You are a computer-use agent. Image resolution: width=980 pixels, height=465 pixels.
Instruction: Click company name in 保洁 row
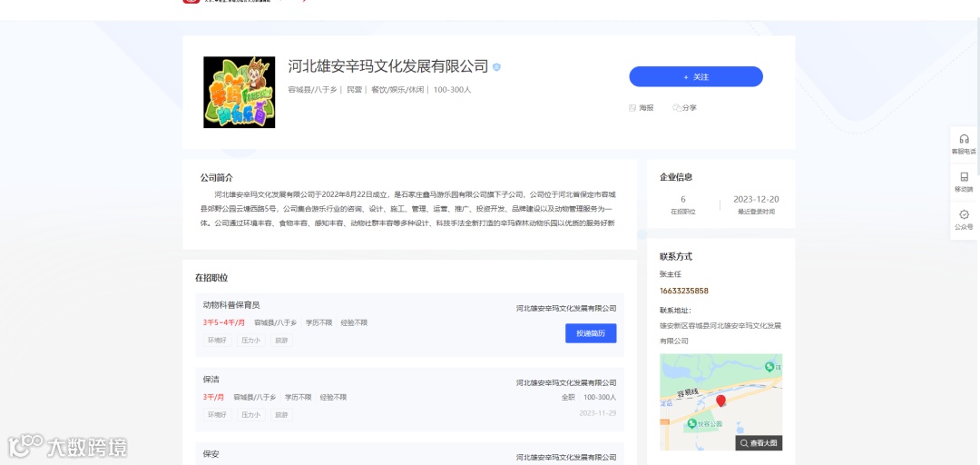(566, 382)
